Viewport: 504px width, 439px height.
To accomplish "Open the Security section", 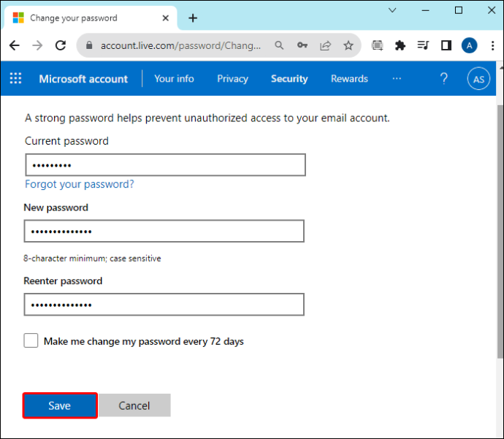I will 289,79.
